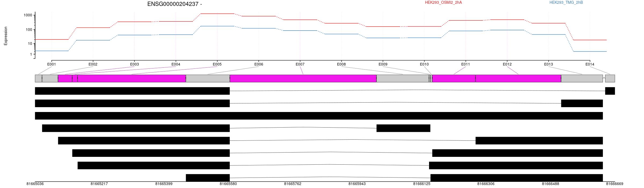Click y-axis tick label 1
This screenshot has width=644, height=188.
(31, 54)
